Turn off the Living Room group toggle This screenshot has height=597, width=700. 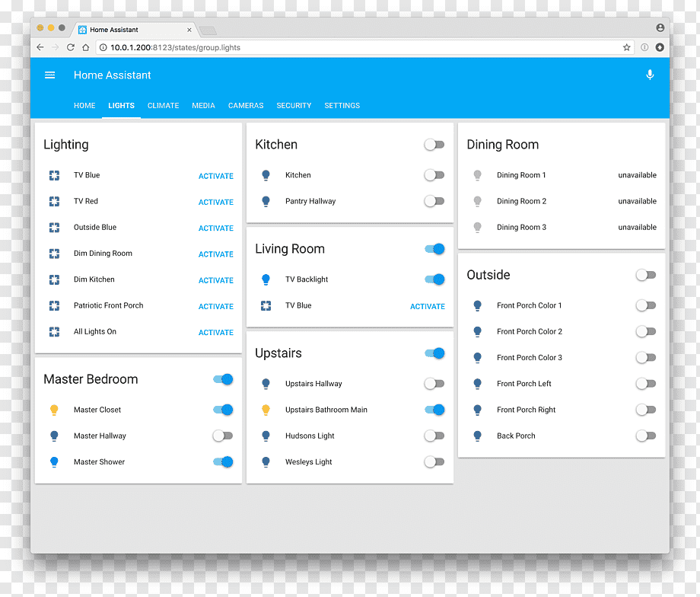pos(434,249)
